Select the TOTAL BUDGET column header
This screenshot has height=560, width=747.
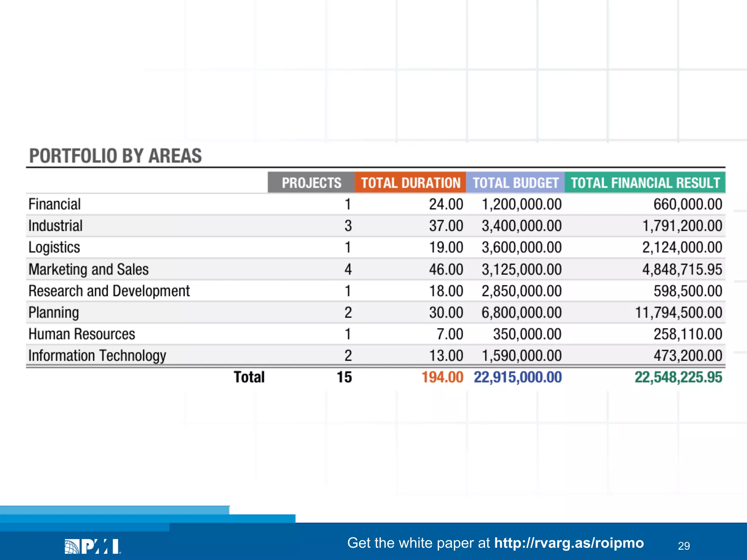515,183
